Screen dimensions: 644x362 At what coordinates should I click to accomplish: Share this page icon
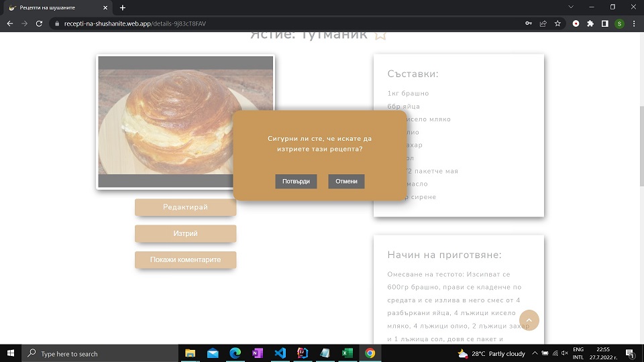(x=543, y=24)
